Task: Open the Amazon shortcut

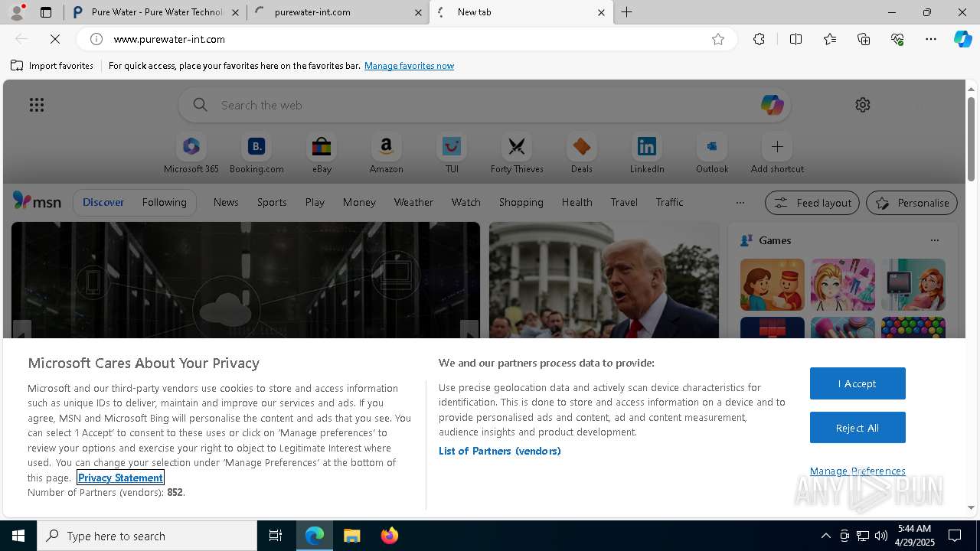Action: point(386,154)
